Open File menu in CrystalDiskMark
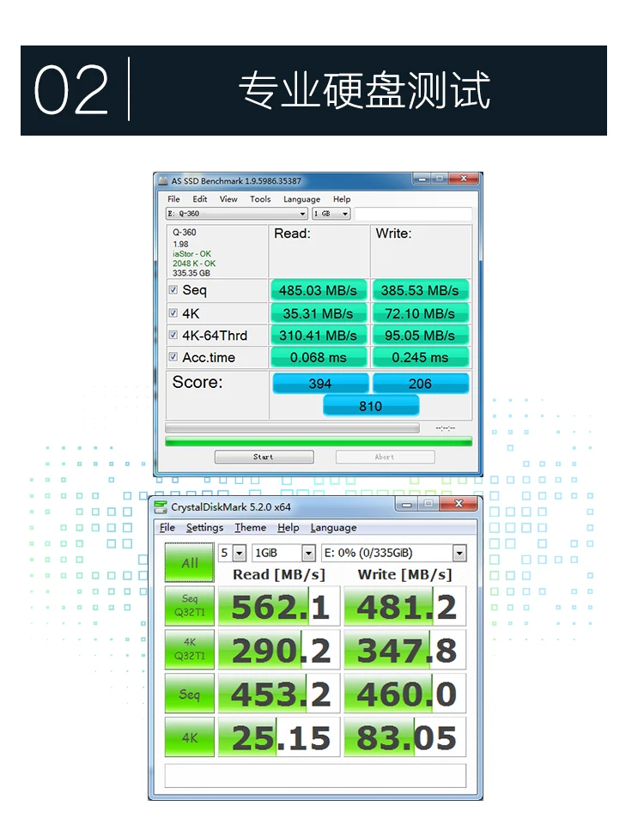 (167, 528)
